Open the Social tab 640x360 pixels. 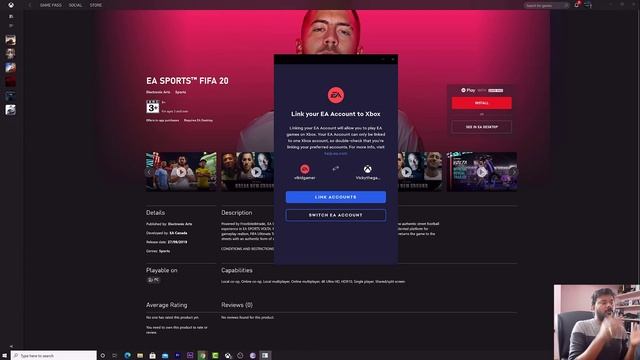pos(76,5)
